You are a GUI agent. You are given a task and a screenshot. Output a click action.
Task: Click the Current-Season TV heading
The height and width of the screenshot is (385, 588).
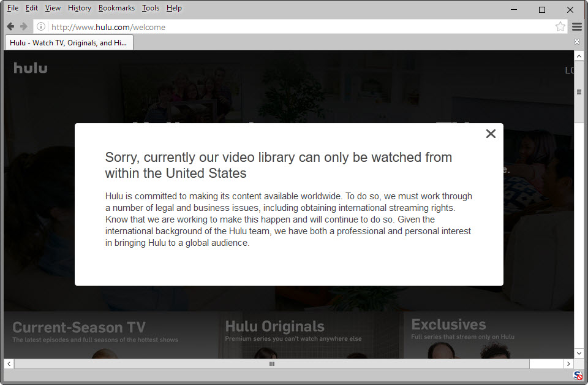[x=79, y=327]
